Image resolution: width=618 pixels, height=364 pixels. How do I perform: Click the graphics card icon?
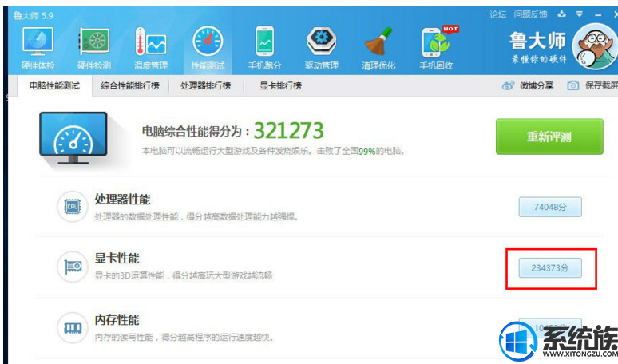click(73, 267)
